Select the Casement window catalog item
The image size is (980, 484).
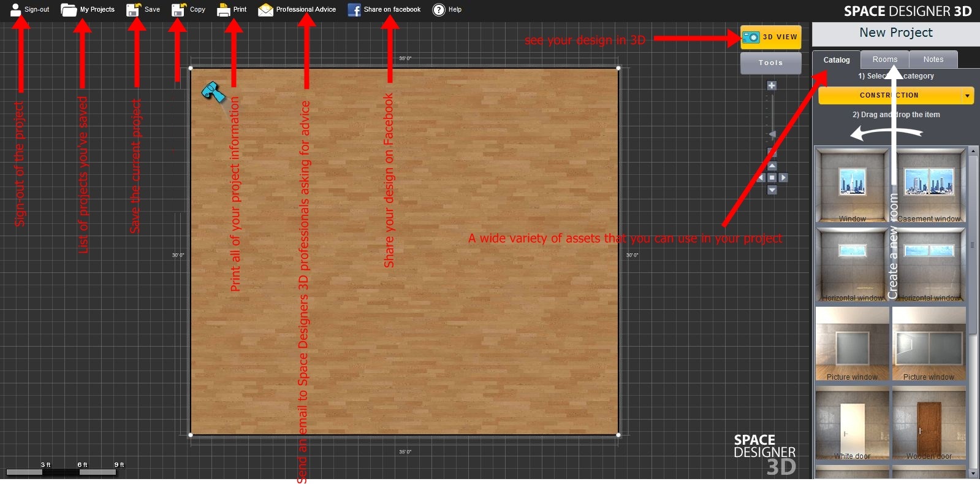(929, 185)
